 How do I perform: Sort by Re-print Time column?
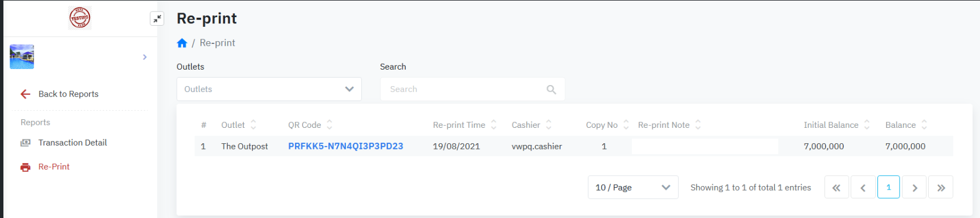493,125
